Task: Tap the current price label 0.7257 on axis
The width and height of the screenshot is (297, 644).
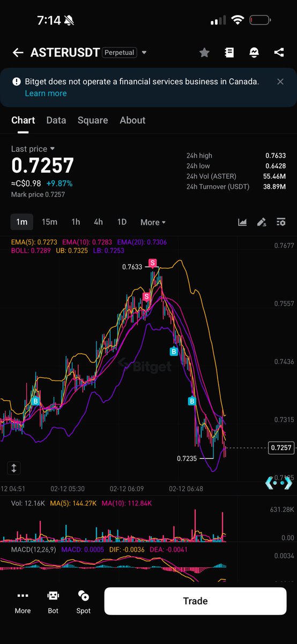Action: point(281,448)
